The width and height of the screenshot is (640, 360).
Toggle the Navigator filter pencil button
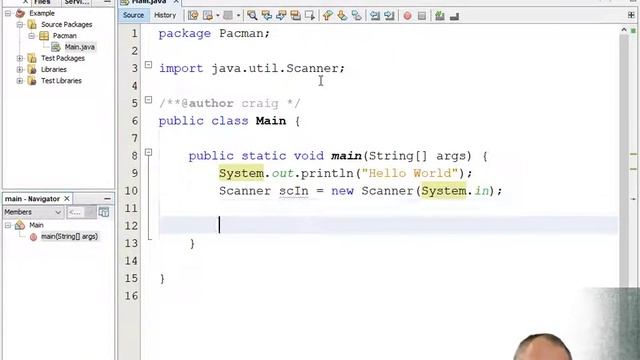[90, 212]
